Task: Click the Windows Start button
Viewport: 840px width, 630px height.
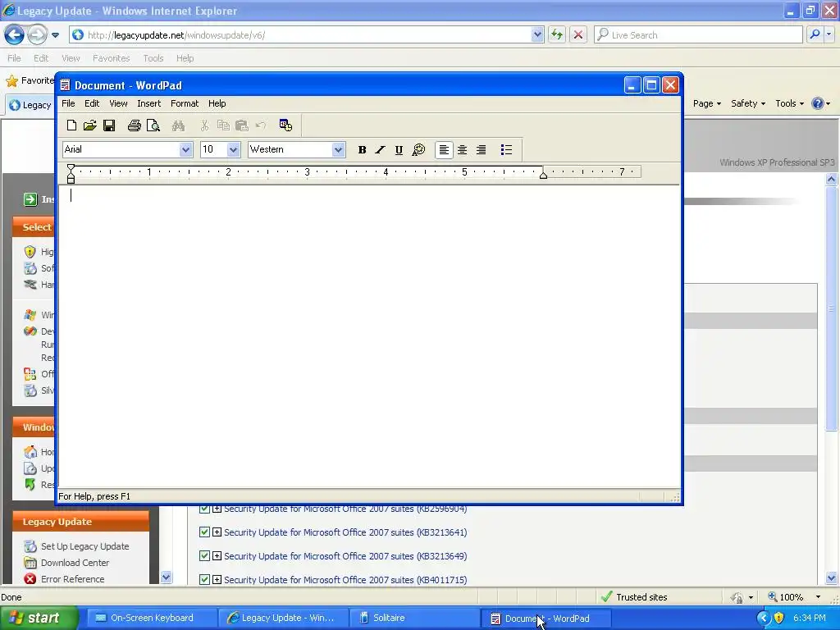Action: pyautogui.click(x=39, y=618)
